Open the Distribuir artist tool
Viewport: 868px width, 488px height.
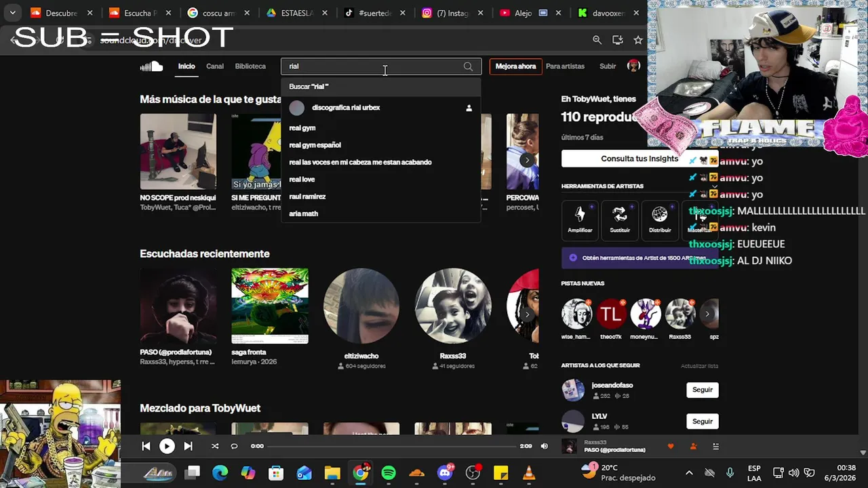coord(660,220)
